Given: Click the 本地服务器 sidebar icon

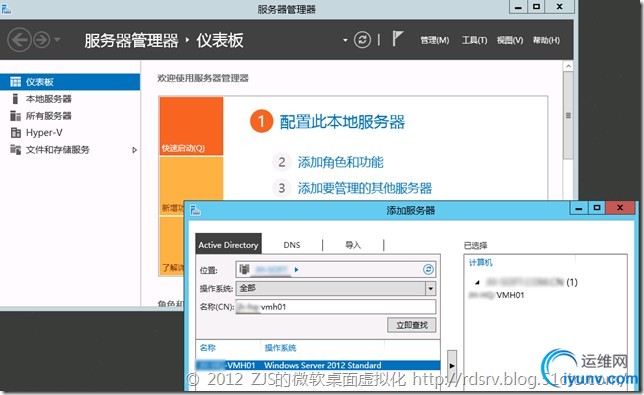Looking at the screenshot, I should 15,99.
